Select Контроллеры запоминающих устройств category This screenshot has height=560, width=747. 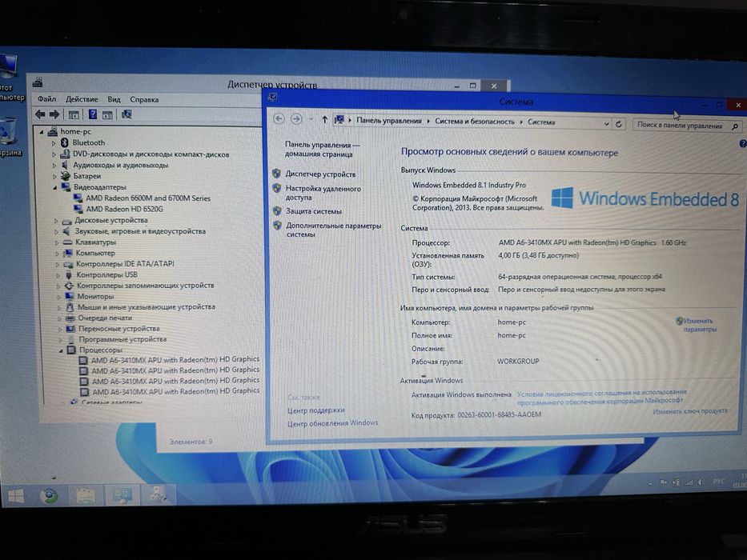tap(146, 286)
